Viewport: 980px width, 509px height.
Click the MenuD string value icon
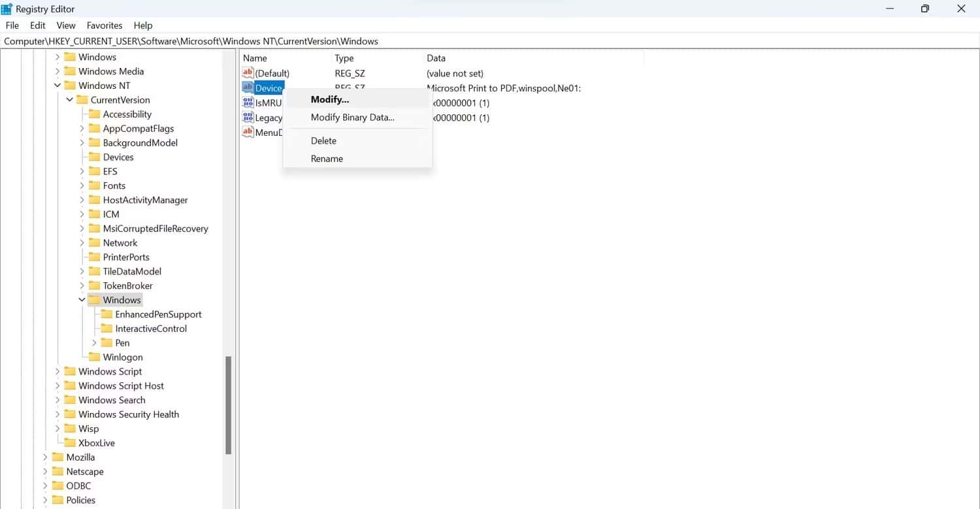(x=248, y=133)
